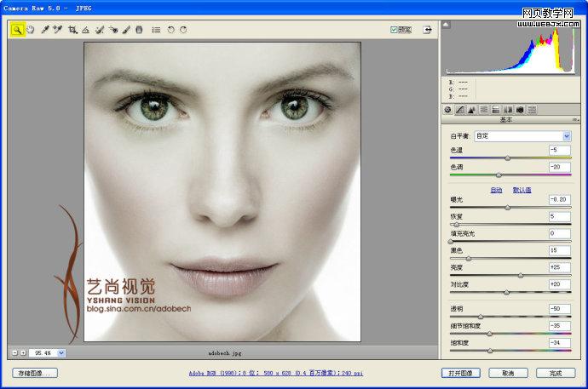Image resolution: width=588 pixels, height=389 pixels.
Task: Click the 默认值 (Default) link
Action: (x=522, y=190)
